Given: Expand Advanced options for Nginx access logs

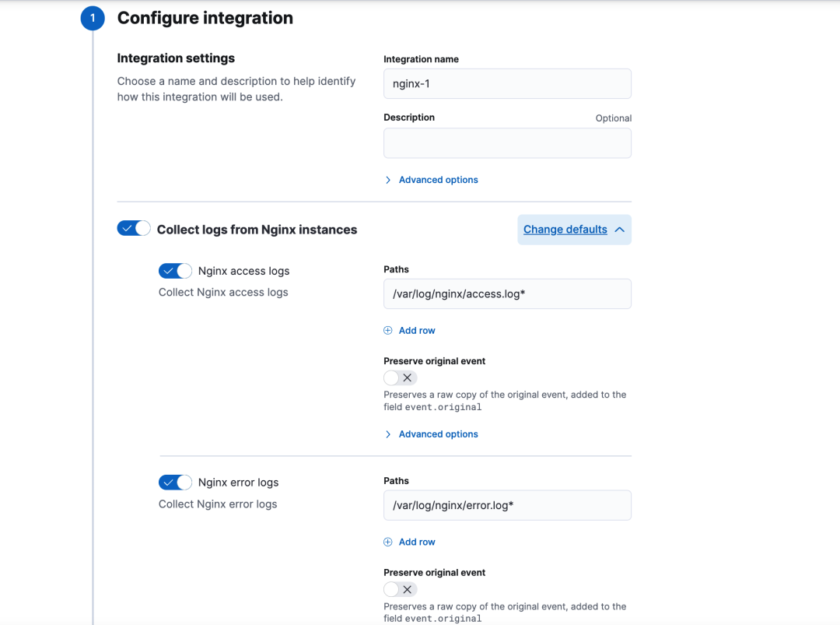Looking at the screenshot, I should (x=438, y=434).
